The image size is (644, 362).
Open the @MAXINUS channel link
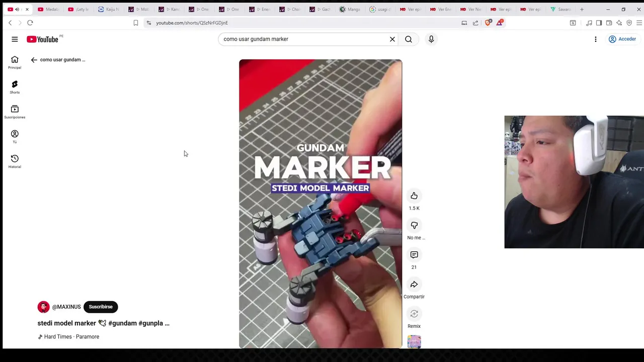click(x=66, y=307)
